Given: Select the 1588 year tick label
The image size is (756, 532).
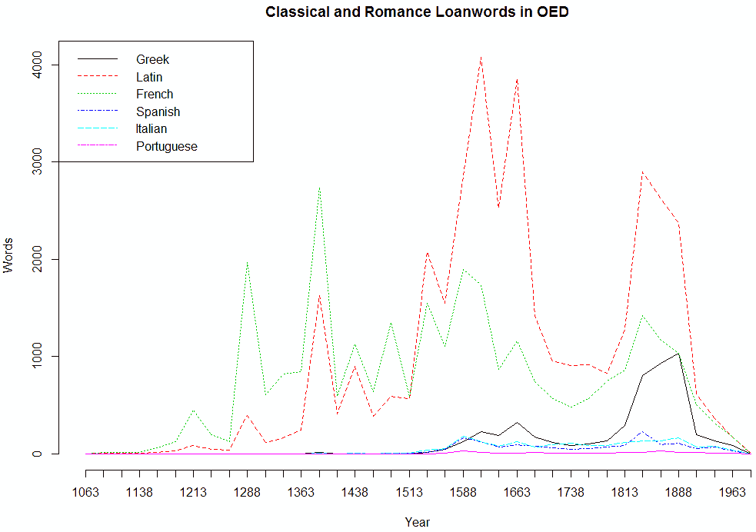Looking at the screenshot, I should pos(462,492).
